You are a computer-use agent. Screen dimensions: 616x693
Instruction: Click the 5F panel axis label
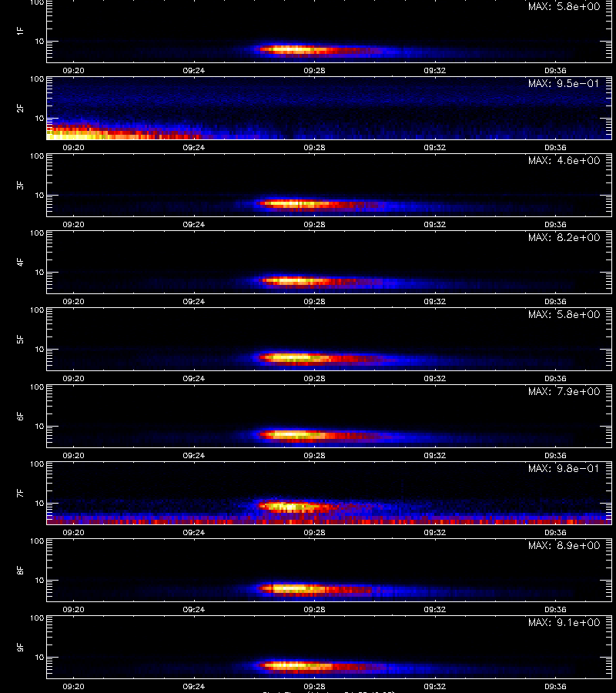pos(20,340)
